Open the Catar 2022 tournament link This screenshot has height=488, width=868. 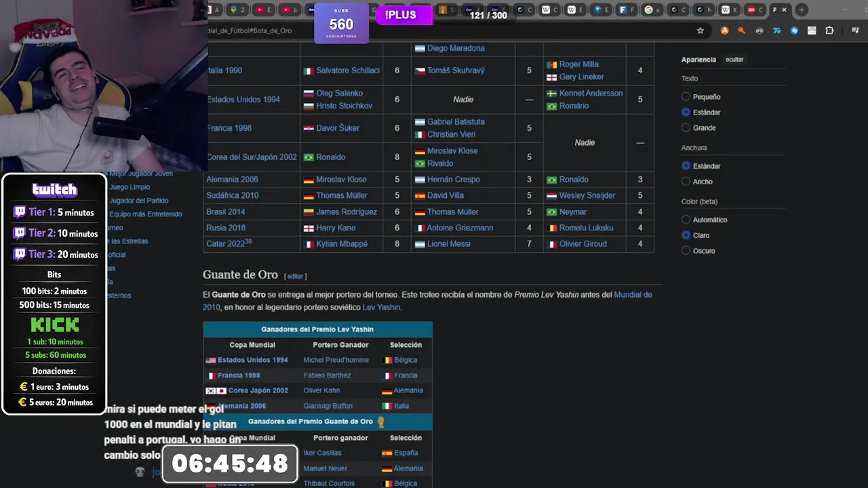point(225,244)
